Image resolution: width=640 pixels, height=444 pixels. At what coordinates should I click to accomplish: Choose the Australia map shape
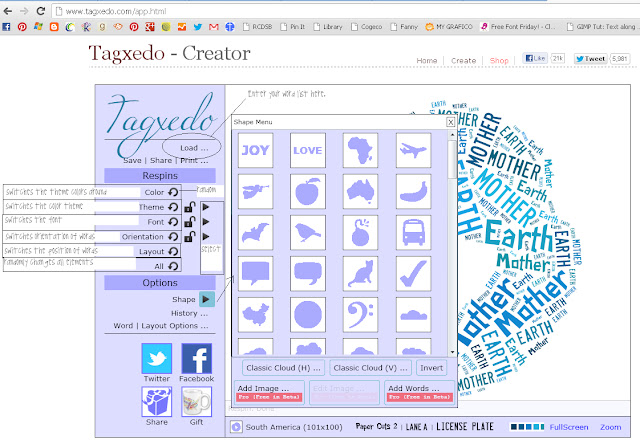[360, 191]
